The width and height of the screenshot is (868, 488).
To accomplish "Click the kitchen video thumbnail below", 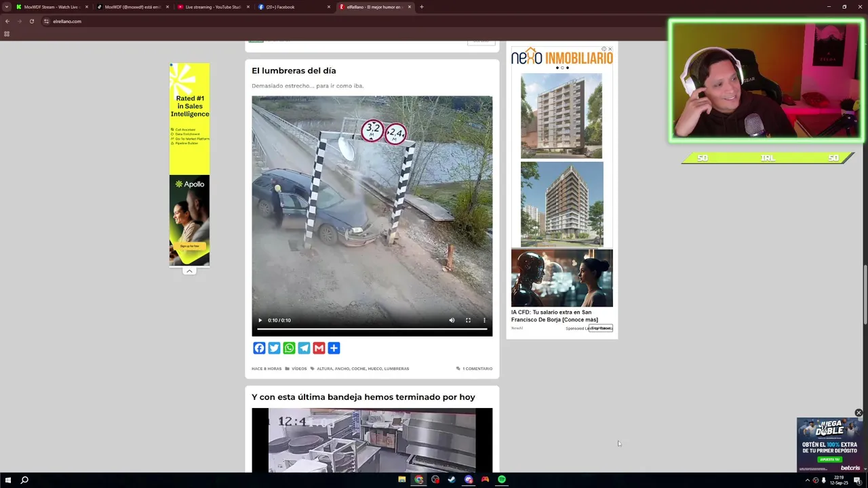I will tap(372, 440).
